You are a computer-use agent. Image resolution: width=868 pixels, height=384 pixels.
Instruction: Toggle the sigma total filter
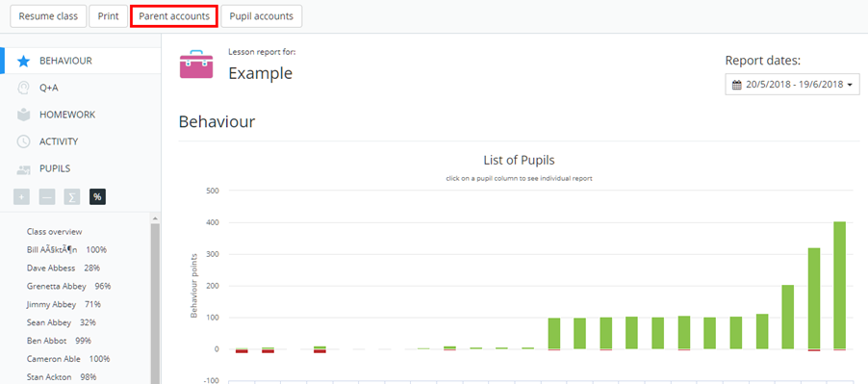click(x=72, y=196)
